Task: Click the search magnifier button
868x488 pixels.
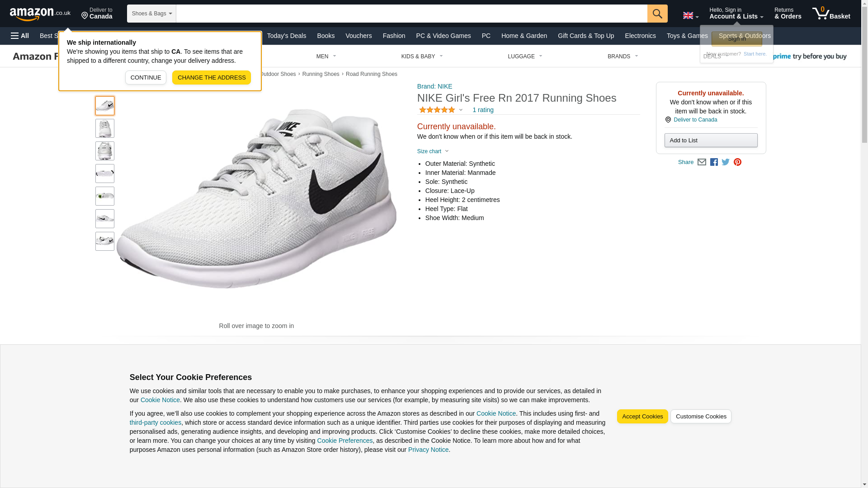Action: (x=657, y=14)
